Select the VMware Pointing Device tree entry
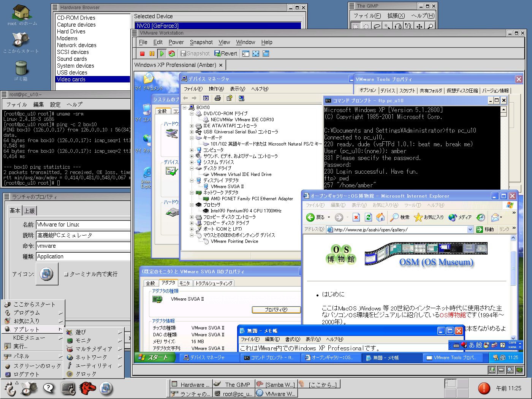Screen dimensions: 532x399 tap(234, 241)
